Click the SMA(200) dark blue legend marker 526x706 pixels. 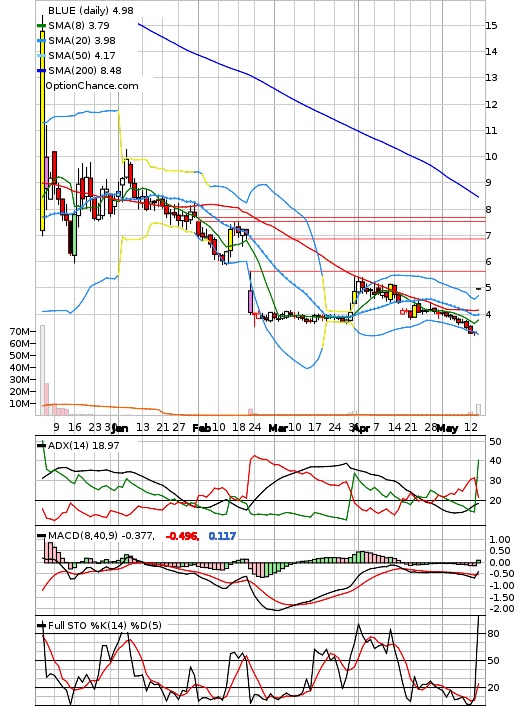tap(41, 70)
